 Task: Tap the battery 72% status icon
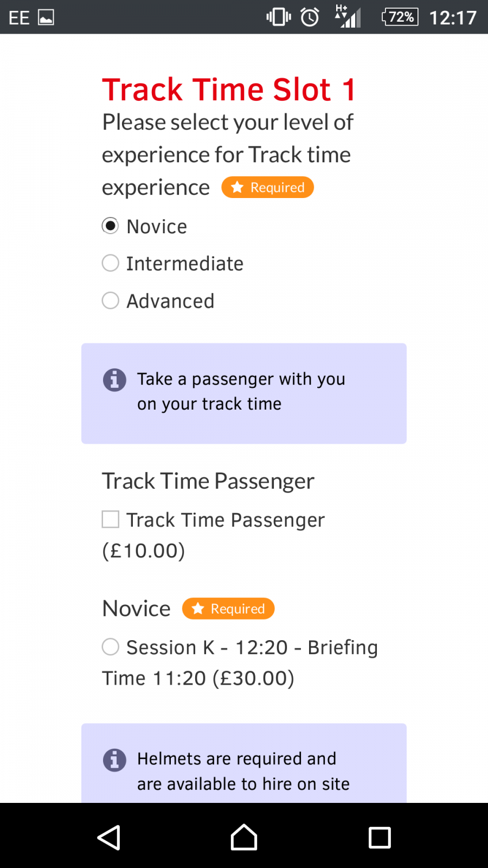click(x=400, y=17)
